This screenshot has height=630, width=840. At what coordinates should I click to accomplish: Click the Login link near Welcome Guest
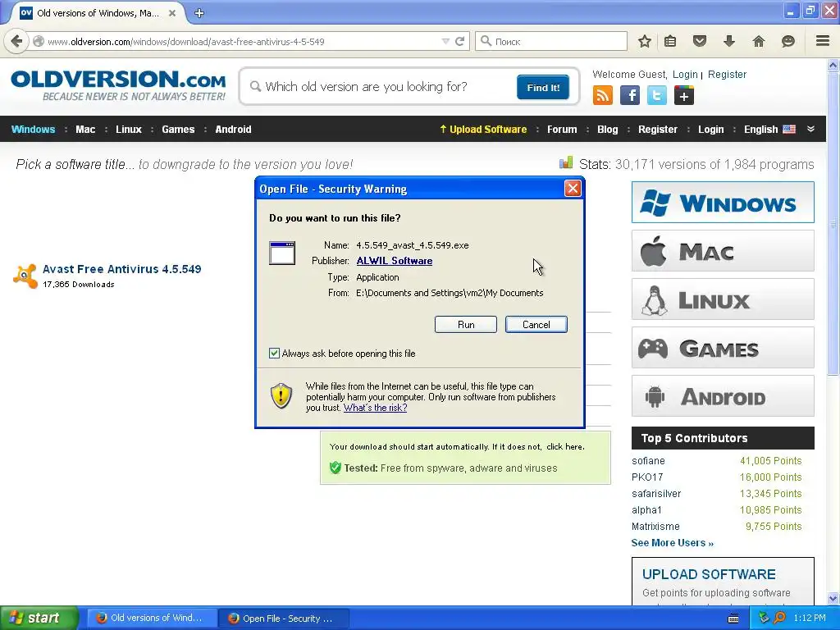(x=685, y=75)
